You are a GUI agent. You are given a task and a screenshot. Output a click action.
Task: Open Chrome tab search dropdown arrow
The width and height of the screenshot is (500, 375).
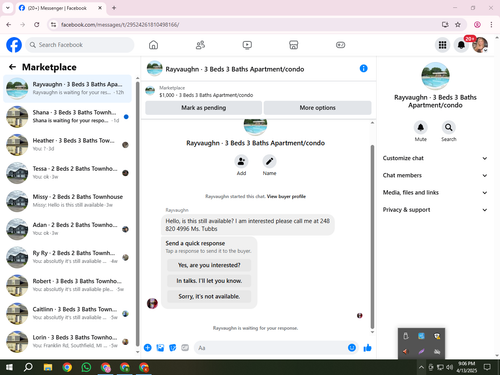pyautogui.click(x=7, y=8)
